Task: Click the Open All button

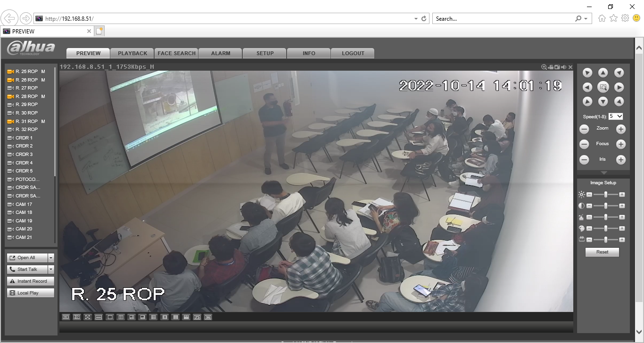Action: click(x=27, y=258)
